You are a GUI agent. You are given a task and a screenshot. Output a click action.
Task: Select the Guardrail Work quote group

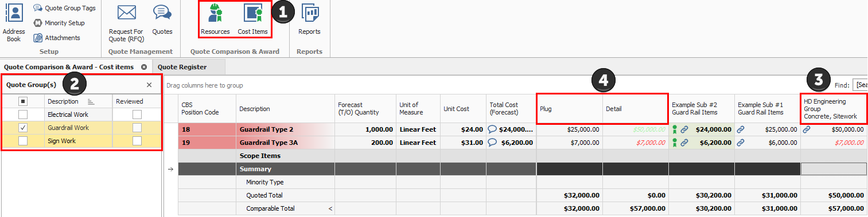68,128
